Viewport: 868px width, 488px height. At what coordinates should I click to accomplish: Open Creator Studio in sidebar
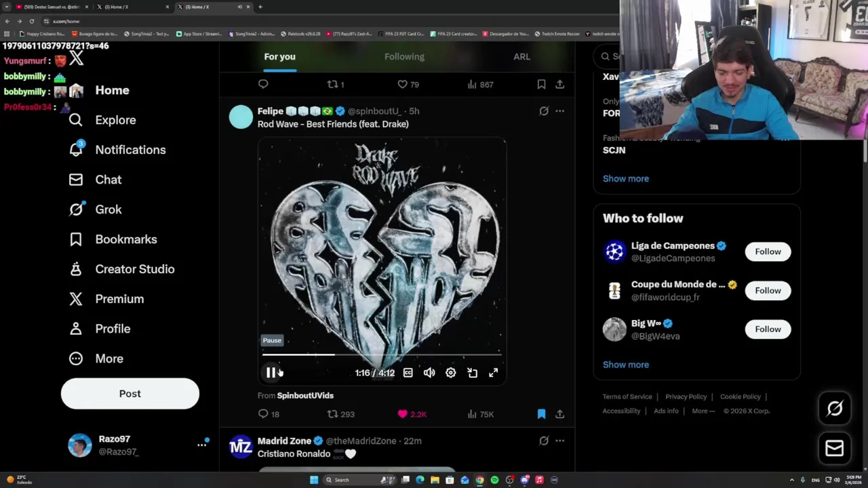tap(121, 269)
